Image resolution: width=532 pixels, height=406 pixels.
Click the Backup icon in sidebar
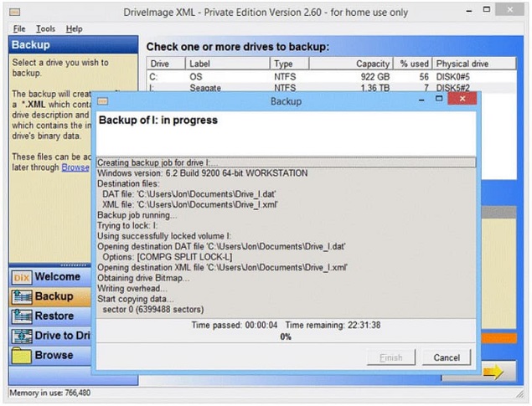tap(22, 296)
